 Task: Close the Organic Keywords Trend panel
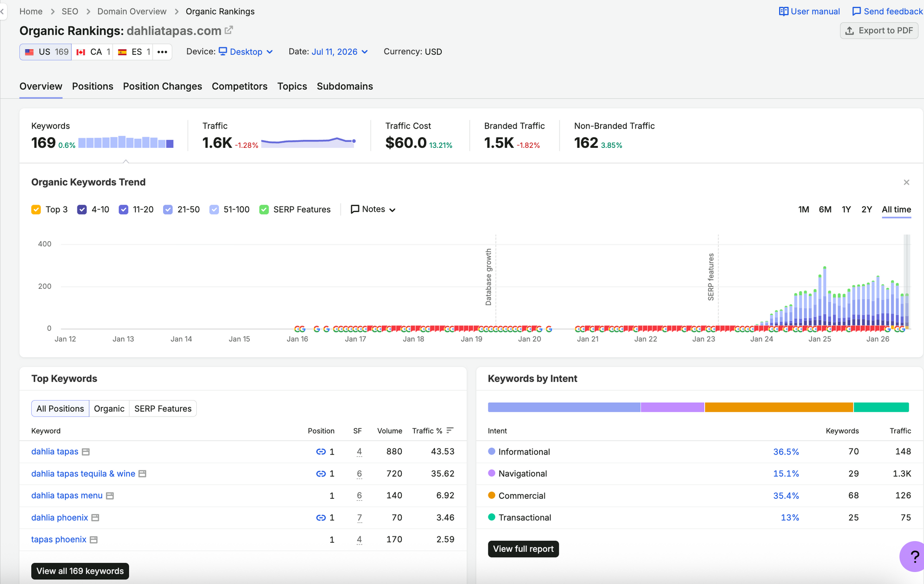click(906, 182)
